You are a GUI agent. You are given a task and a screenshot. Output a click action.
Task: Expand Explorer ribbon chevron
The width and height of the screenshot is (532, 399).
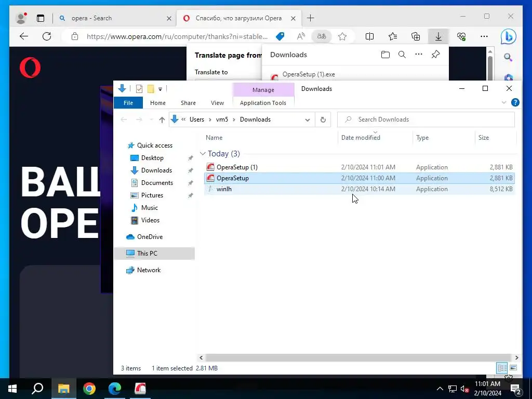click(x=504, y=102)
